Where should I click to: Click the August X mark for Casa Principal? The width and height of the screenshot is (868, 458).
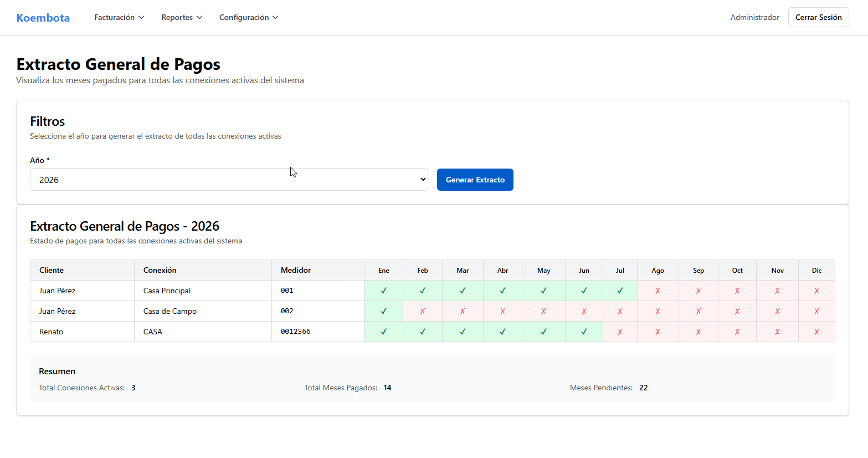point(658,291)
